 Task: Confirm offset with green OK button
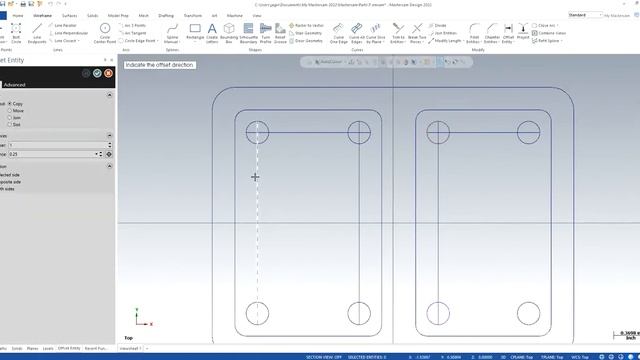(97, 73)
